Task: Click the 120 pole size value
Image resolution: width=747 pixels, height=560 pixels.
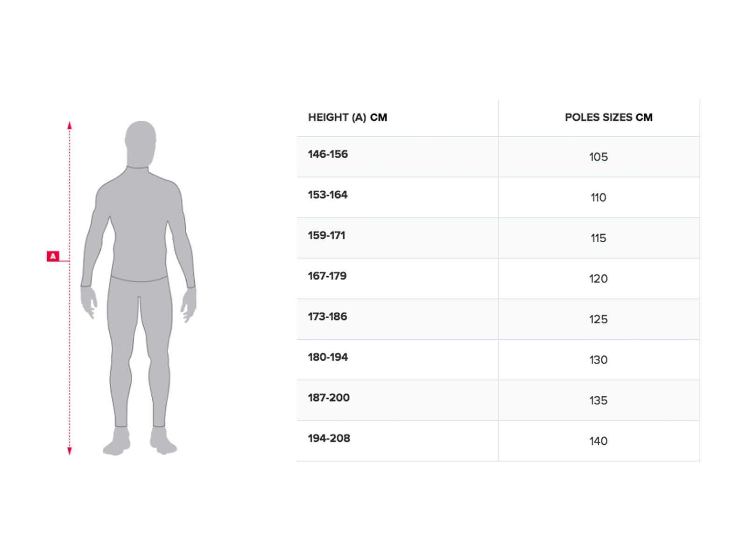Action: [598, 279]
